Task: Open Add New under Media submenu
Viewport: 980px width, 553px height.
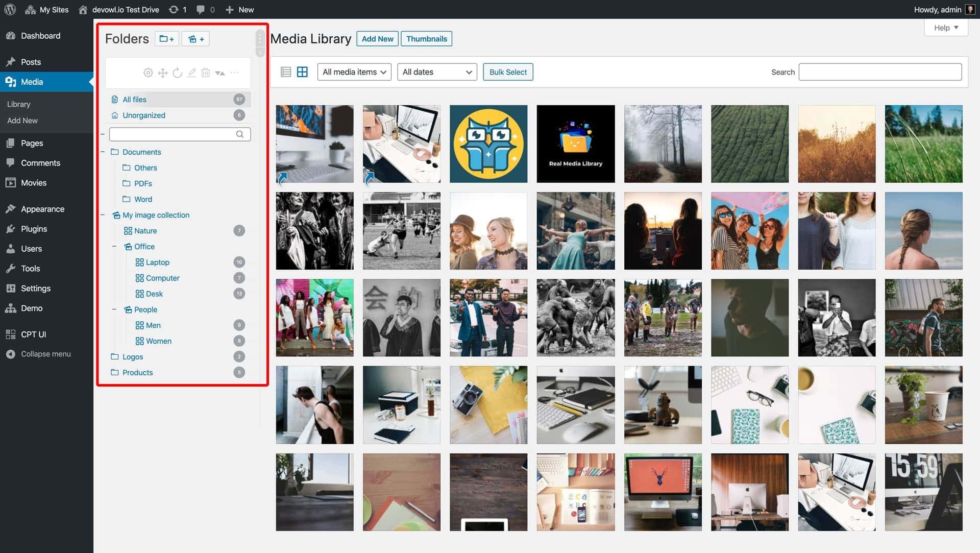Action: tap(22, 121)
